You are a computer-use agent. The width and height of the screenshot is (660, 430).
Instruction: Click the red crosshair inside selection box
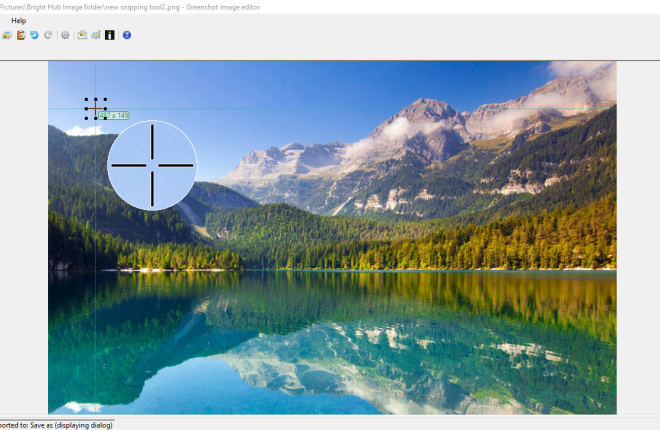[x=95, y=108]
